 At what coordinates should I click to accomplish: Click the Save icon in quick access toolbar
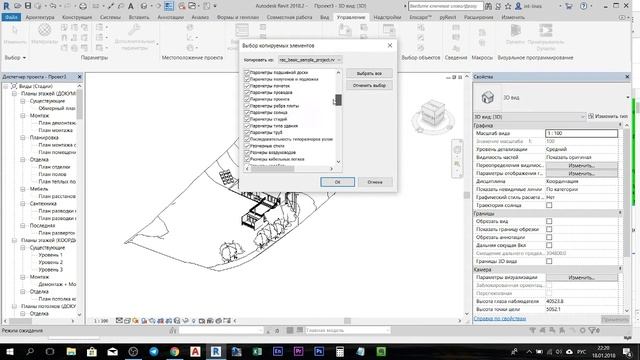point(28,6)
